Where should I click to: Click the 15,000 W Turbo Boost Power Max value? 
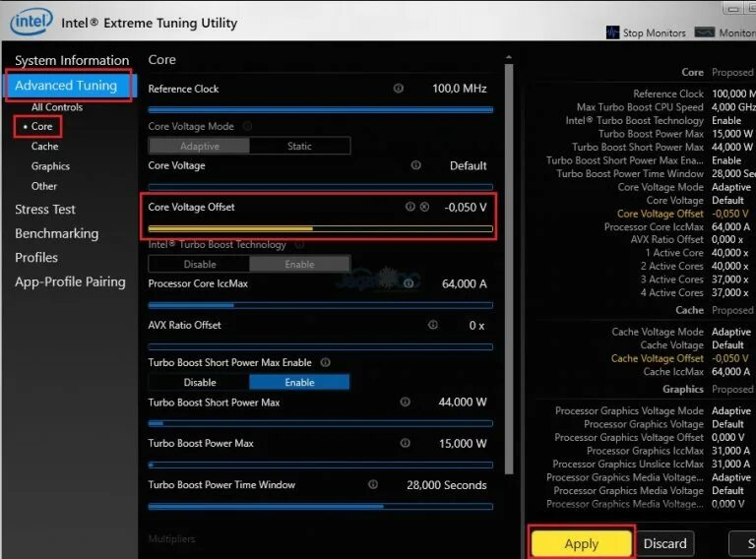[463, 443]
